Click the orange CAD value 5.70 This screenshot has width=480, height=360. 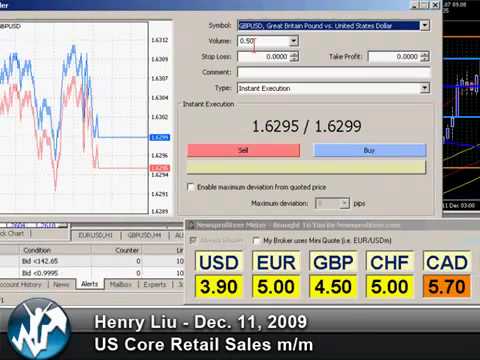point(447,287)
